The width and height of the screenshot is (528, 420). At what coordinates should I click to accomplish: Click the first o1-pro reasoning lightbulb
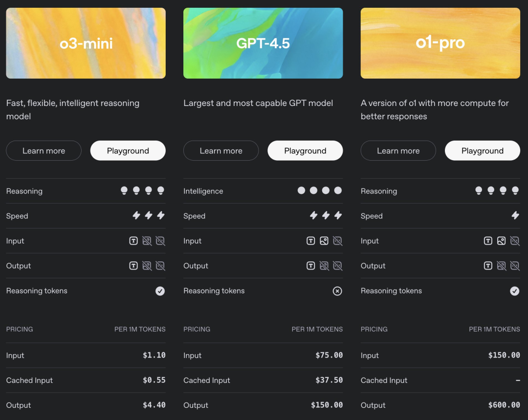click(479, 190)
